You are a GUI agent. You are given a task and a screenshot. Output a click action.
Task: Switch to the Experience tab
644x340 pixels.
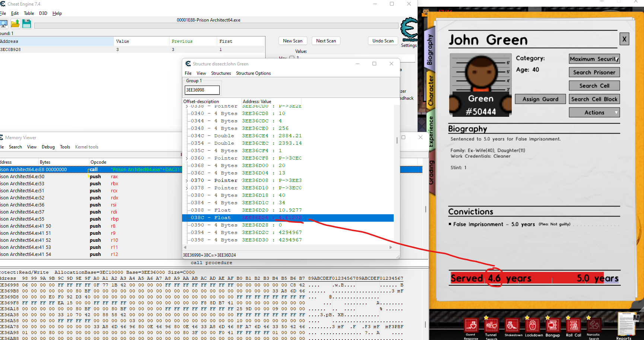pos(431,131)
